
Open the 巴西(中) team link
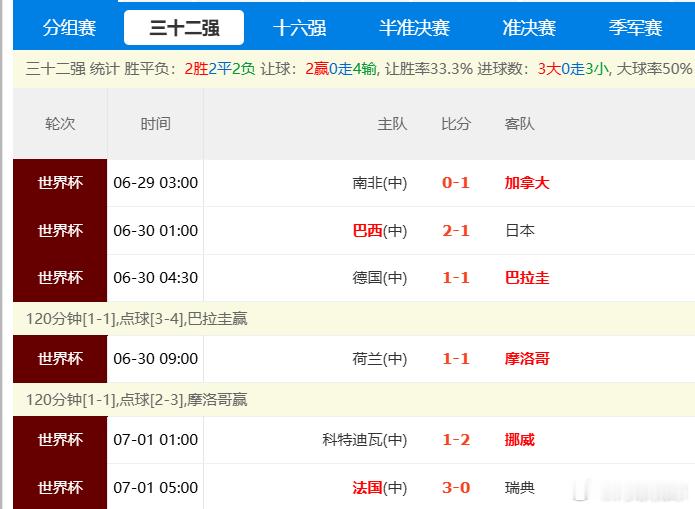pos(380,231)
